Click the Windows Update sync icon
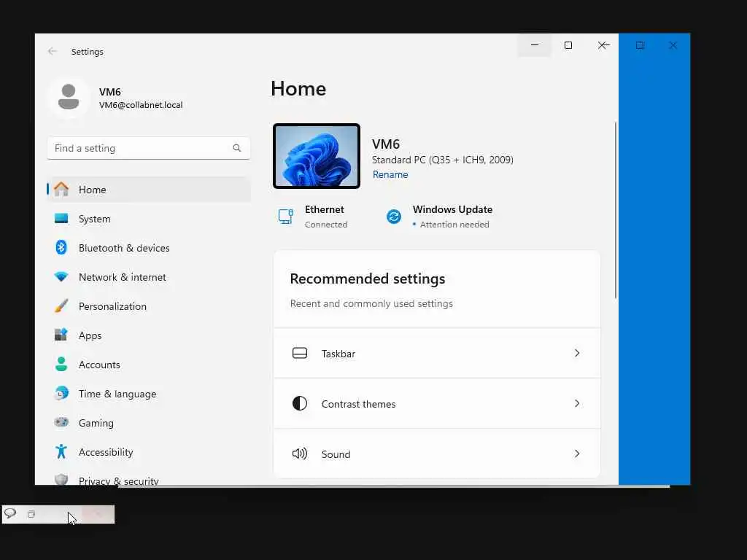747x560 pixels. pos(394,217)
